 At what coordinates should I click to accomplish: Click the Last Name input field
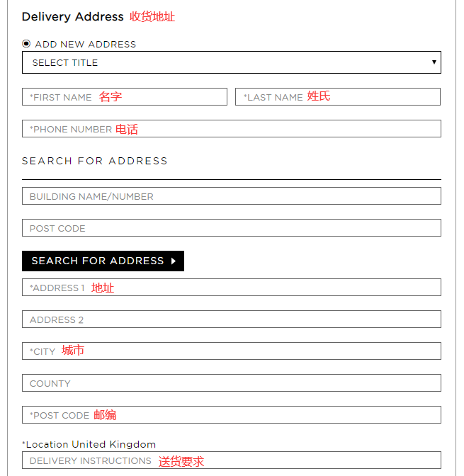click(x=338, y=97)
